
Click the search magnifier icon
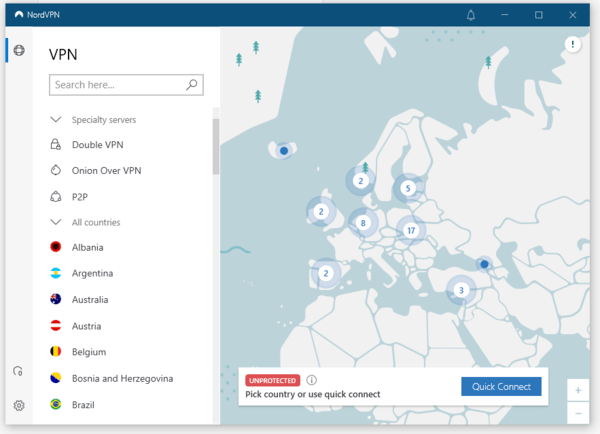tap(192, 85)
